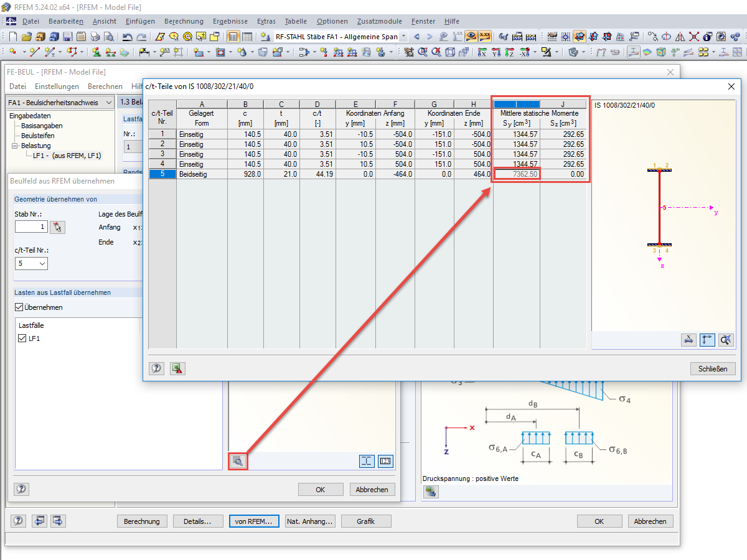Image resolution: width=747 pixels, height=560 pixels.
Task: Click the Redo arrow icon
Action: [x=141, y=36]
